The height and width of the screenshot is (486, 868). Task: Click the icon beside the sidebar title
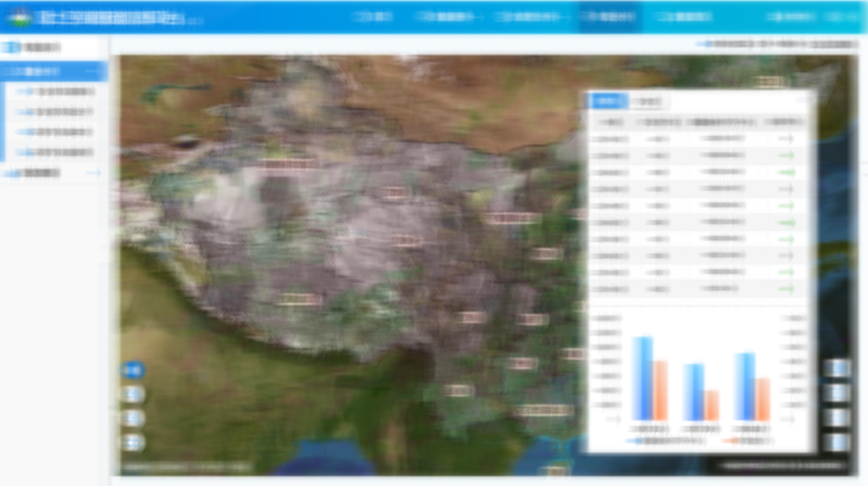(11, 47)
